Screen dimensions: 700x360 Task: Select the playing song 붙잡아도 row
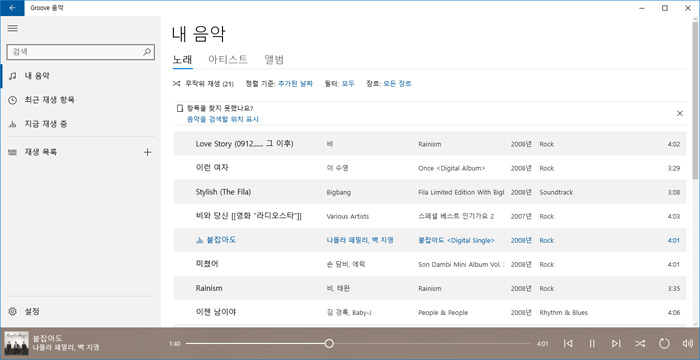tap(429, 240)
